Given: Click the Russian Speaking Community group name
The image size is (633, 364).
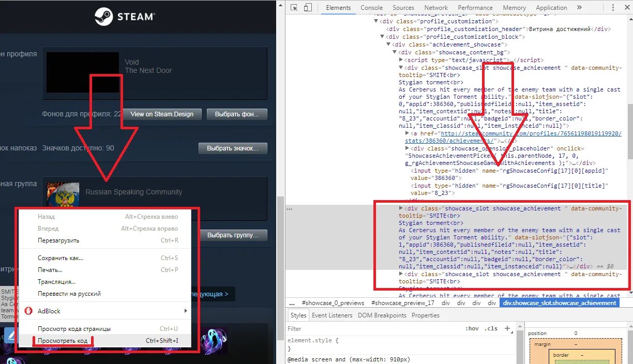Looking at the screenshot, I should pyautogui.click(x=134, y=192).
